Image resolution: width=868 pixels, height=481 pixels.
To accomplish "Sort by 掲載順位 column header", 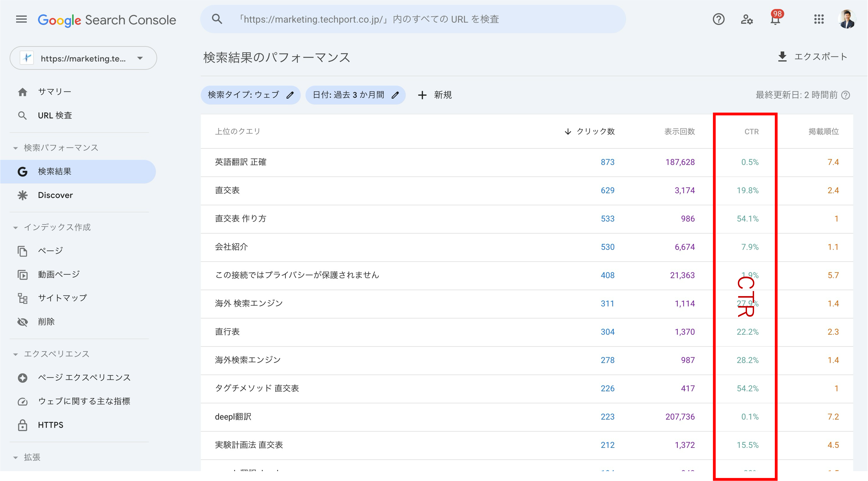I will pos(823,132).
